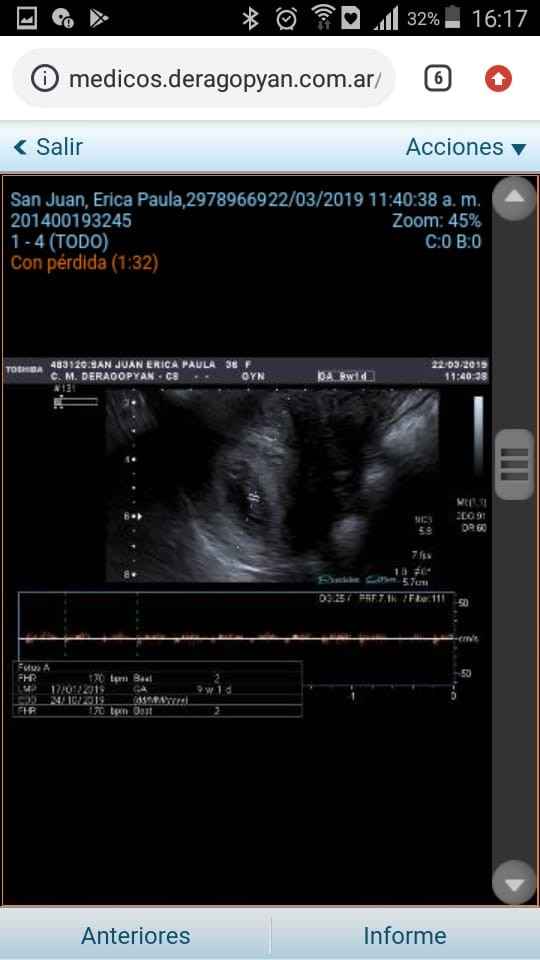Image resolution: width=540 pixels, height=960 pixels.
Task: Tap the battery status icon
Action: (452, 18)
